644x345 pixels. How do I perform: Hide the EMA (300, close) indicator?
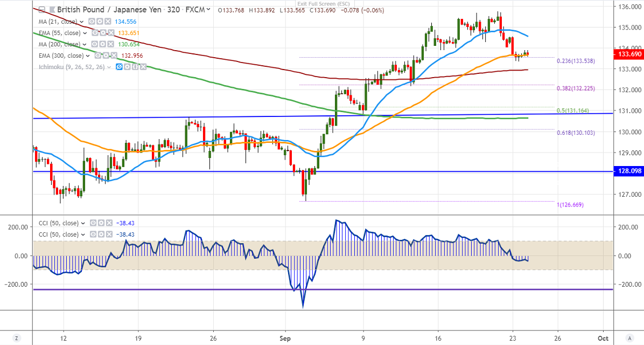98,56
